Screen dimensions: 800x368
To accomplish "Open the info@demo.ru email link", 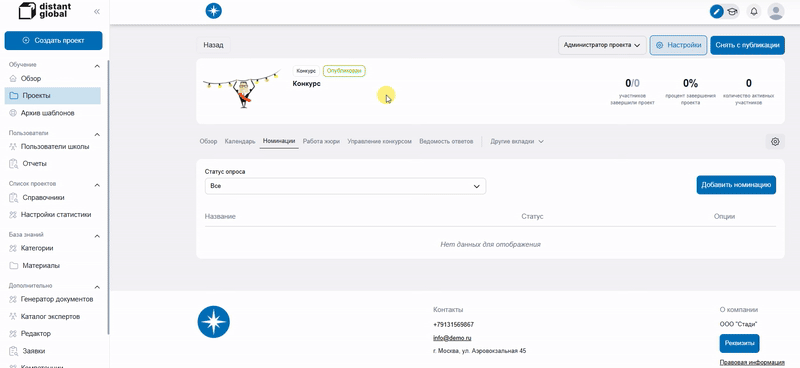I will tap(452, 338).
